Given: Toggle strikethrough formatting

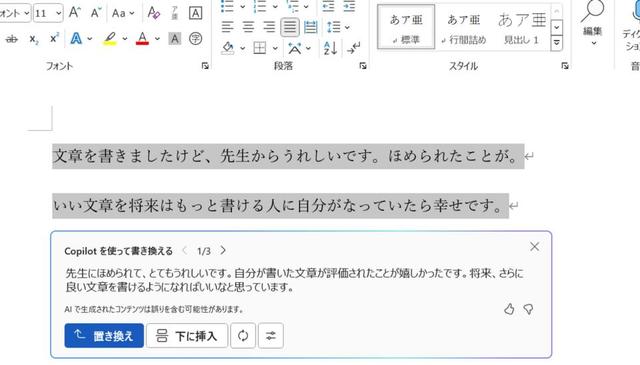Looking at the screenshot, I should point(12,39).
